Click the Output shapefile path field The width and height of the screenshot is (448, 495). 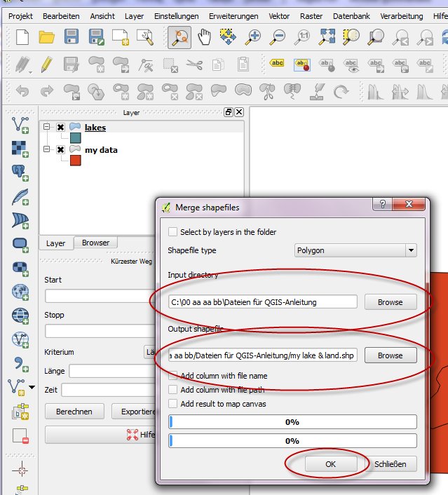262,355
